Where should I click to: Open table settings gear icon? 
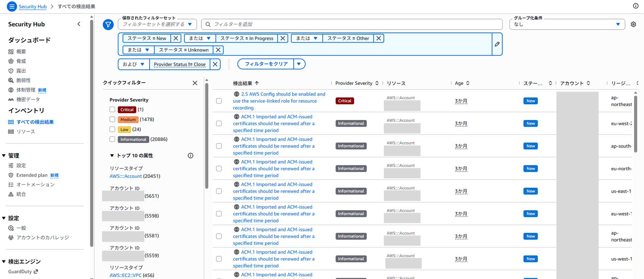(x=633, y=24)
